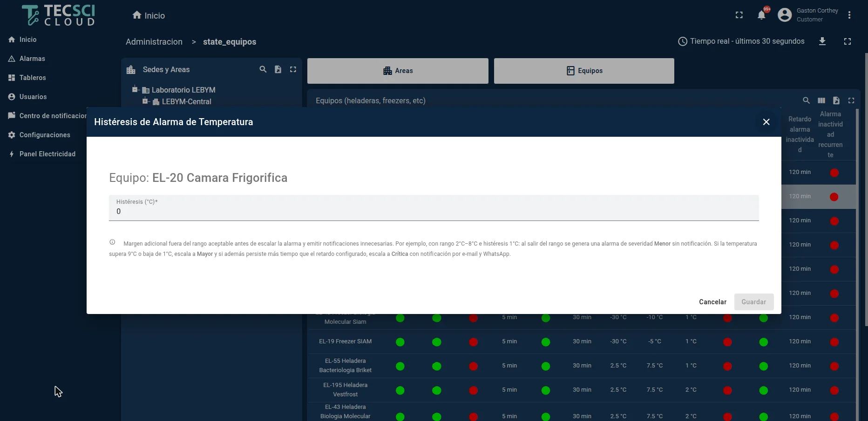Open the Tiempo real time window selector
The height and width of the screenshot is (421, 868).
tap(741, 41)
